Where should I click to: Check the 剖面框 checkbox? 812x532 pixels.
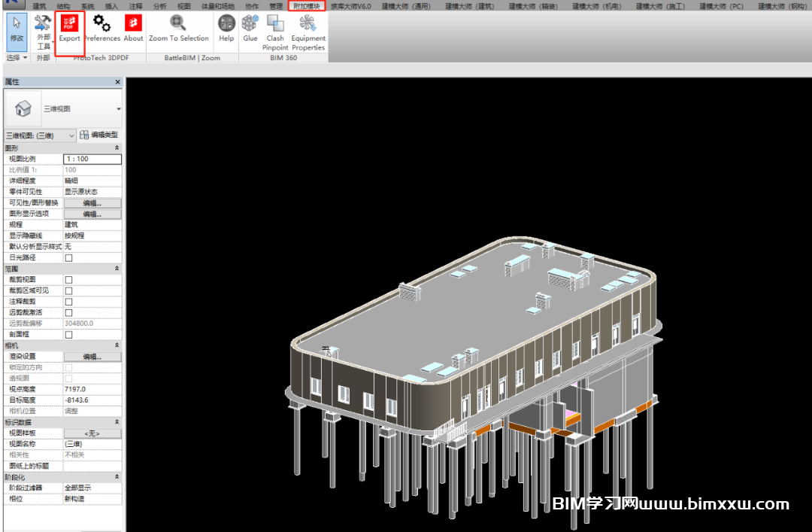(x=69, y=334)
